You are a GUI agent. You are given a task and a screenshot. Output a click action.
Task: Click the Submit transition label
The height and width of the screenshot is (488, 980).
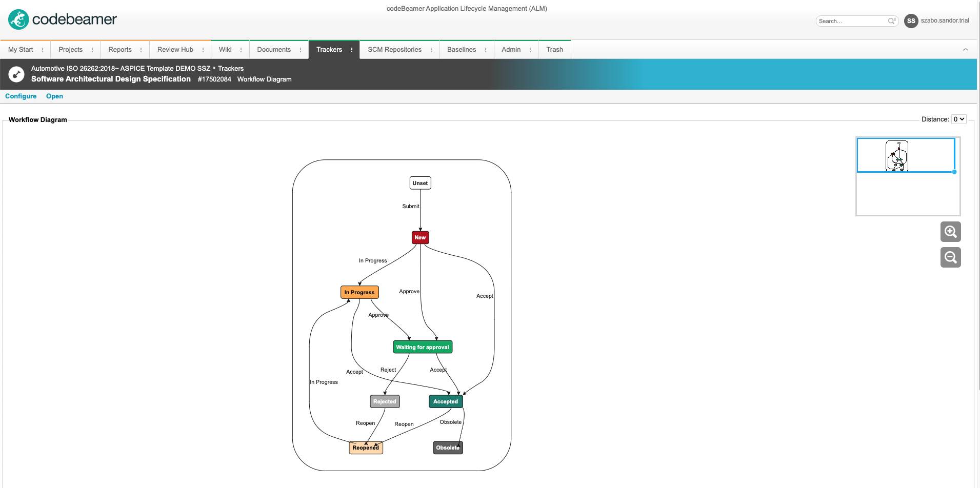pyautogui.click(x=411, y=206)
